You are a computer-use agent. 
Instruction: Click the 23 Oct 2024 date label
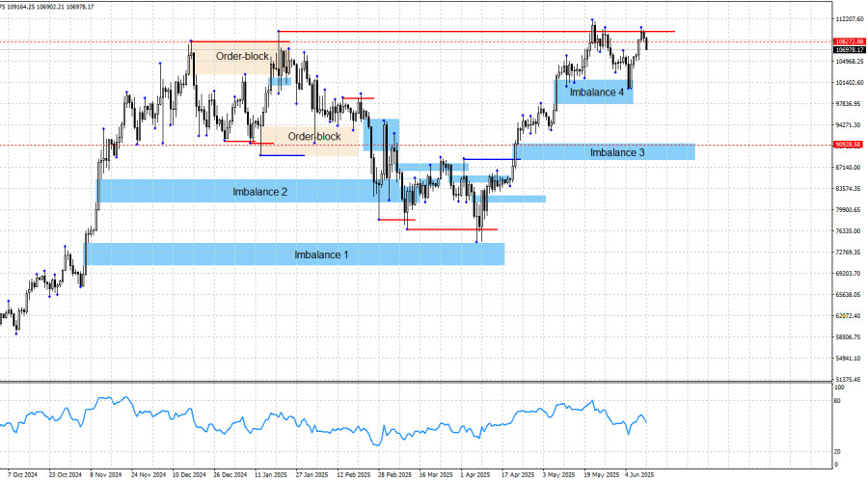point(66,475)
